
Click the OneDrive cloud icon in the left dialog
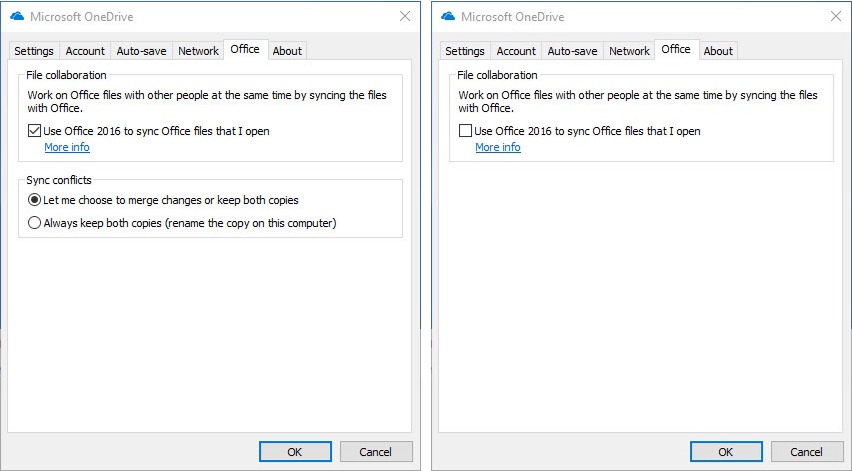[16, 16]
